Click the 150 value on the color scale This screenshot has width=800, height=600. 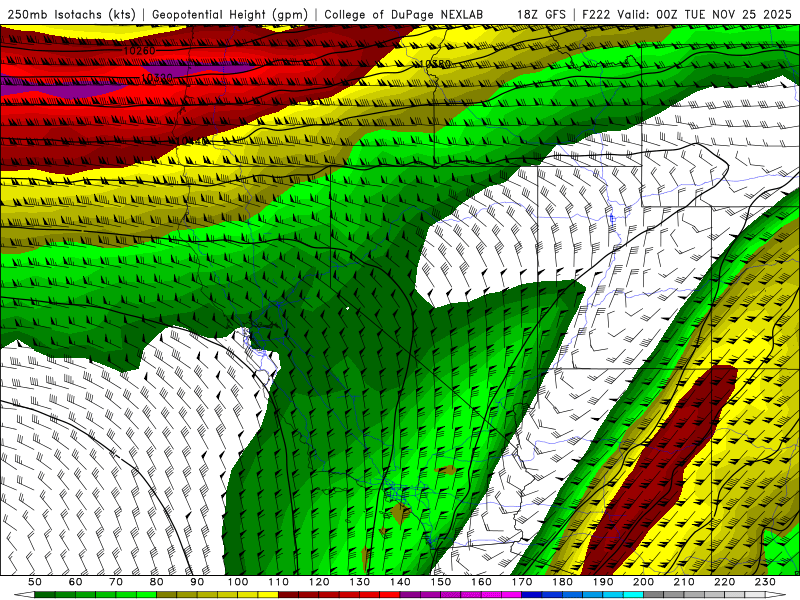441,582
